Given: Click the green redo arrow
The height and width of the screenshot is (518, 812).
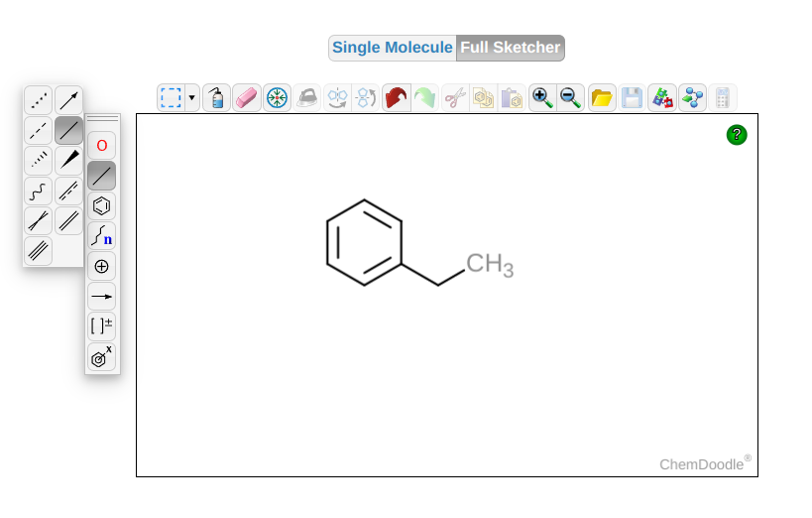Looking at the screenshot, I should [x=425, y=97].
